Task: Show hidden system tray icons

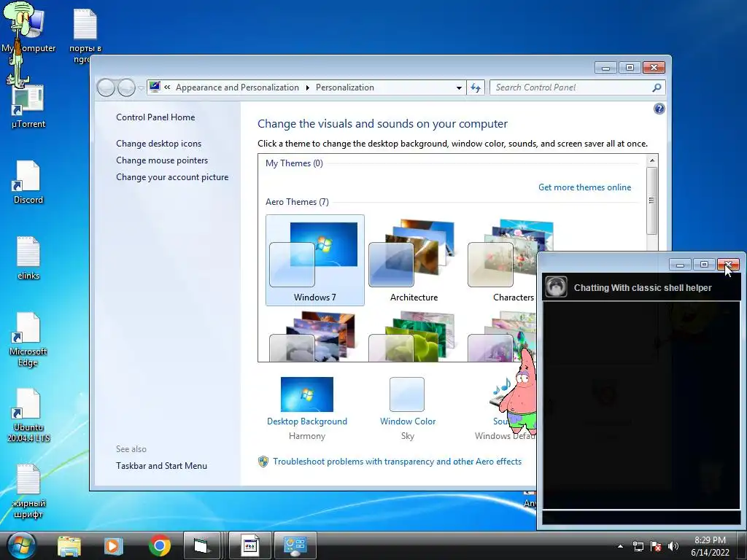Action: 620,546
